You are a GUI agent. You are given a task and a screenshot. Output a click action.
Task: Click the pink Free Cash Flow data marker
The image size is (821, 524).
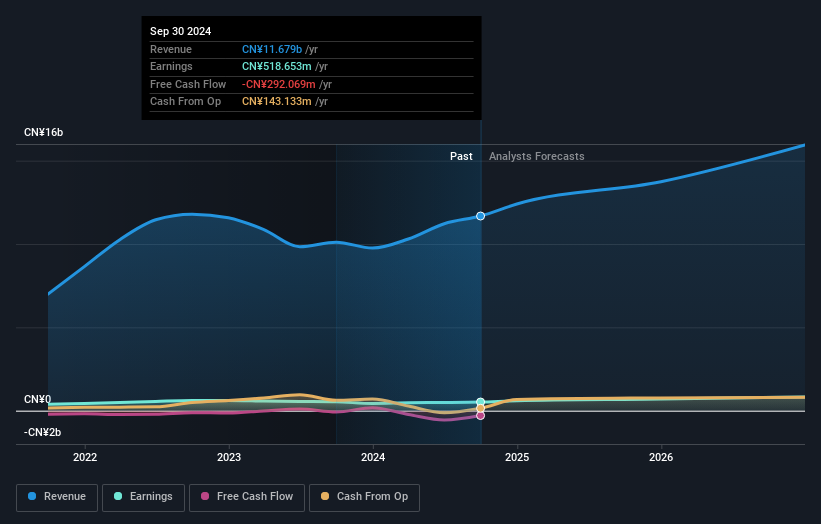pyautogui.click(x=480, y=416)
